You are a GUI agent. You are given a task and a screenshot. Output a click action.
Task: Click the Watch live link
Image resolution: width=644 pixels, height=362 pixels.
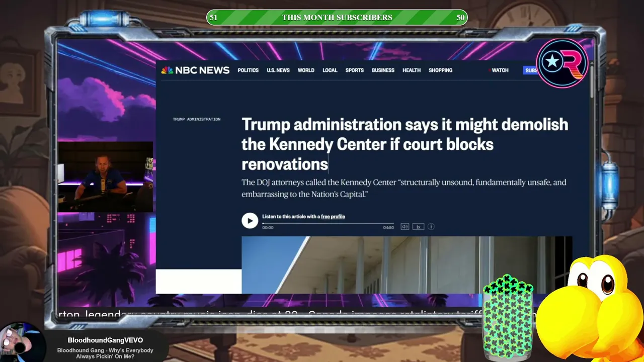[499, 70]
